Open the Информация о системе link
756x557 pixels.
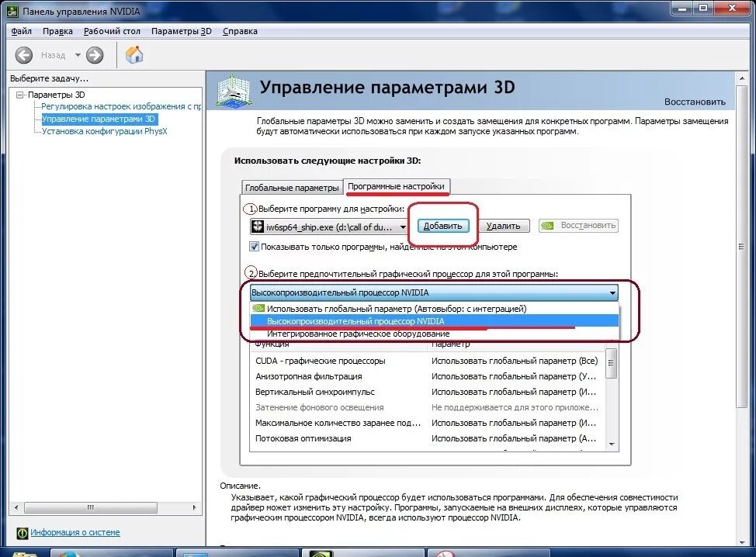click(75, 532)
